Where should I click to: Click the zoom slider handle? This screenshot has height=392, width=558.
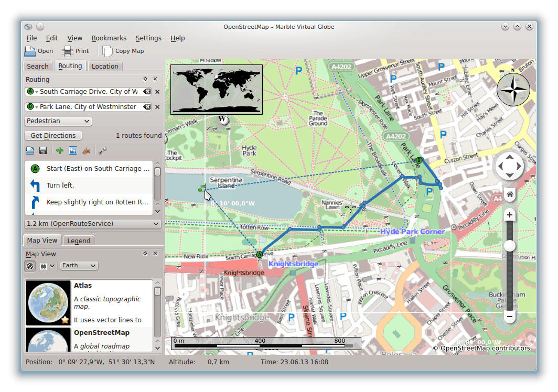(x=510, y=245)
